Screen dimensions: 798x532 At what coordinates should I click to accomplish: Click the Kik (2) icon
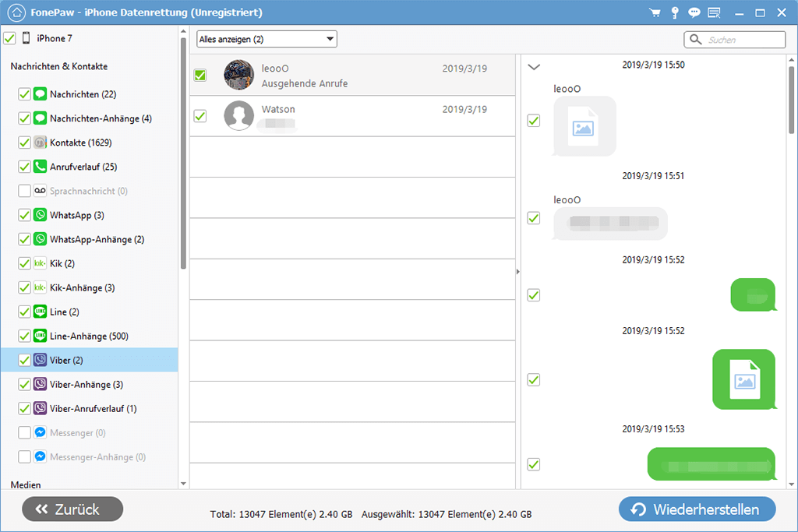(41, 263)
